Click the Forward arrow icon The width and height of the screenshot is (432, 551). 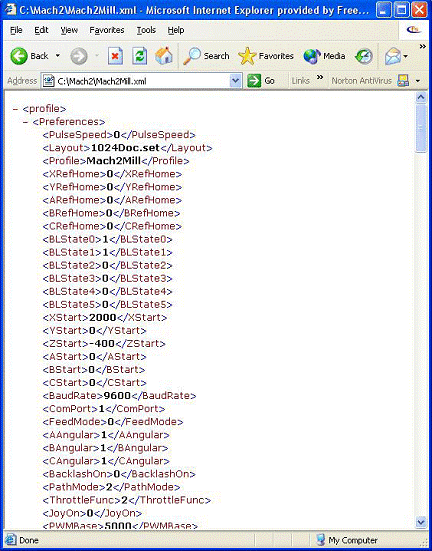[x=79, y=56]
